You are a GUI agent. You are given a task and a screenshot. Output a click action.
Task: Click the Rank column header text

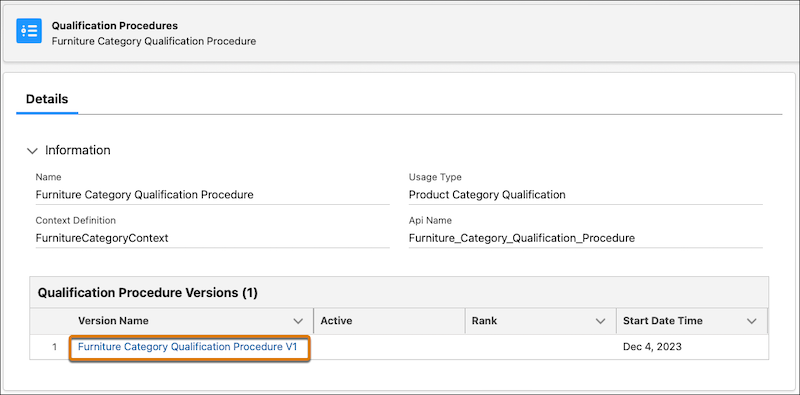coord(484,321)
